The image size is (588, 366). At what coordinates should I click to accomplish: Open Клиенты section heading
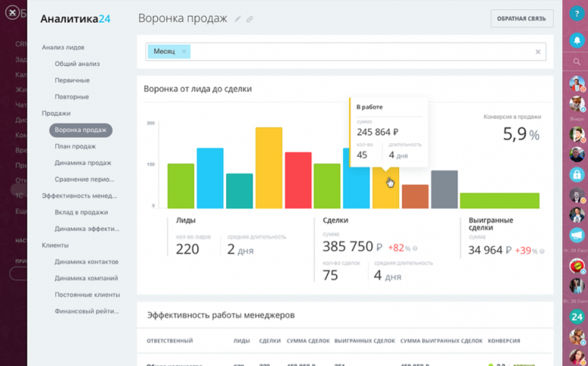(55, 246)
